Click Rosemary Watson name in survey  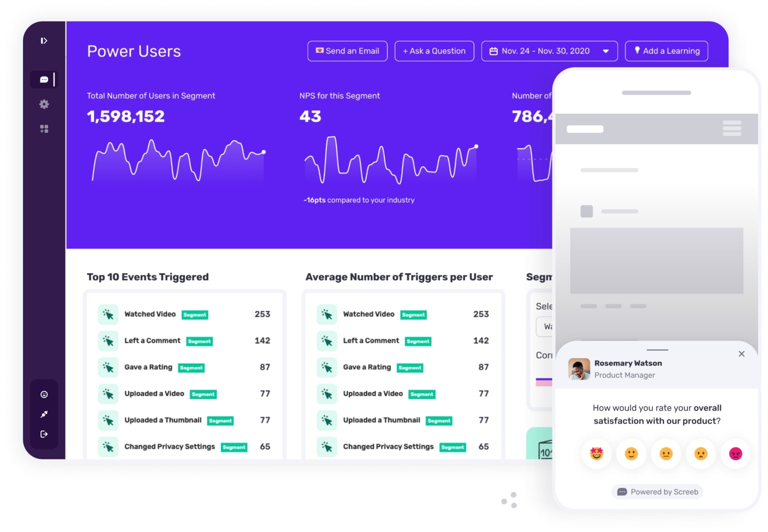coord(628,363)
